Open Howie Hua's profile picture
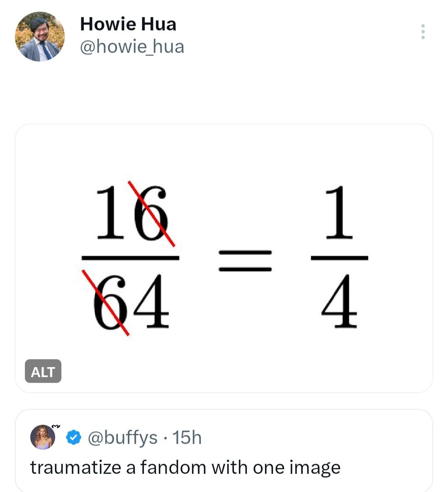 point(40,37)
